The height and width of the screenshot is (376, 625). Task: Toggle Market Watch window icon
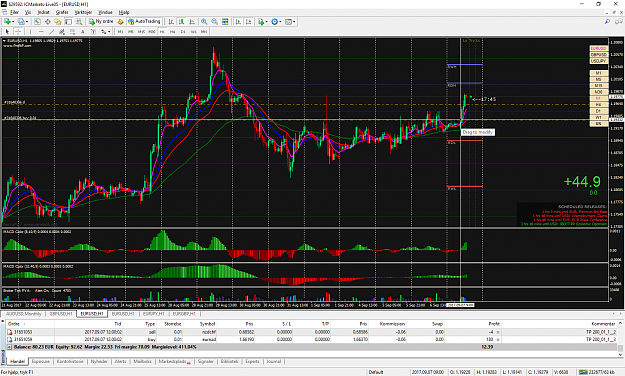37,22
